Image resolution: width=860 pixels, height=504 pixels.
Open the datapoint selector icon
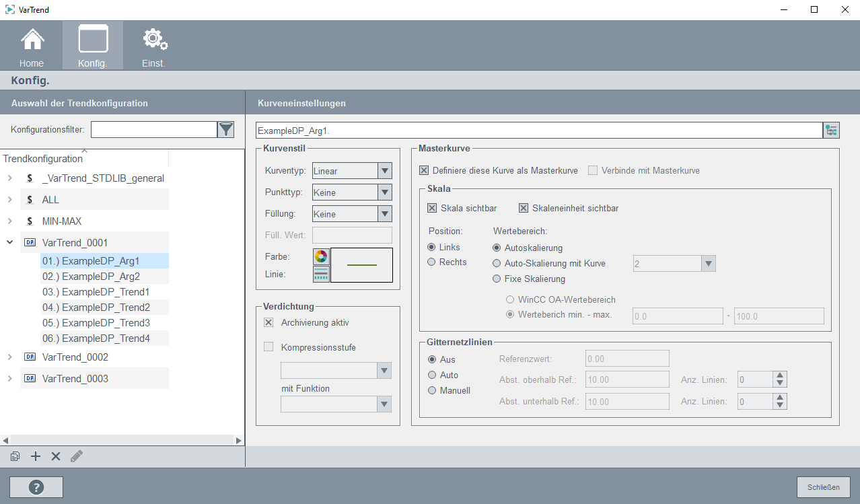coord(831,130)
